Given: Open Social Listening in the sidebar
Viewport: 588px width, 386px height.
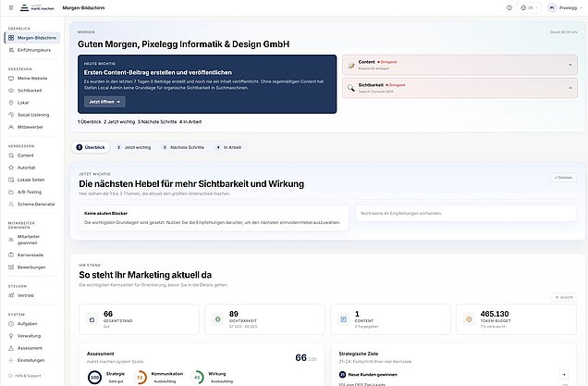Looking at the screenshot, I should click(10, 114).
